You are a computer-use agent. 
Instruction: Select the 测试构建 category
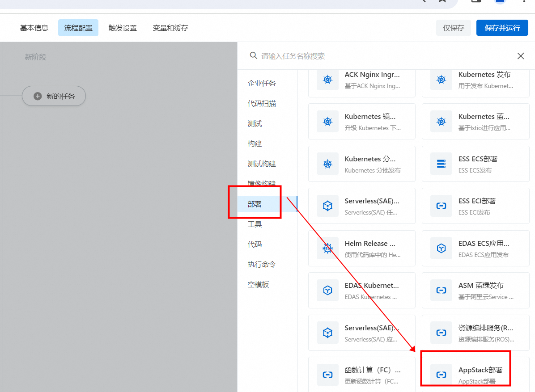pyautogui.click(x=262, y=164)
